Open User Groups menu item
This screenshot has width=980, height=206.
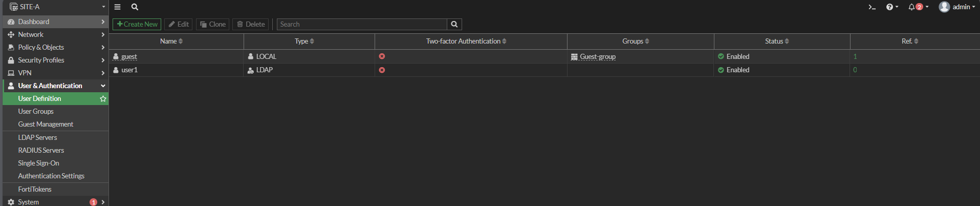(x=36, y=112)
